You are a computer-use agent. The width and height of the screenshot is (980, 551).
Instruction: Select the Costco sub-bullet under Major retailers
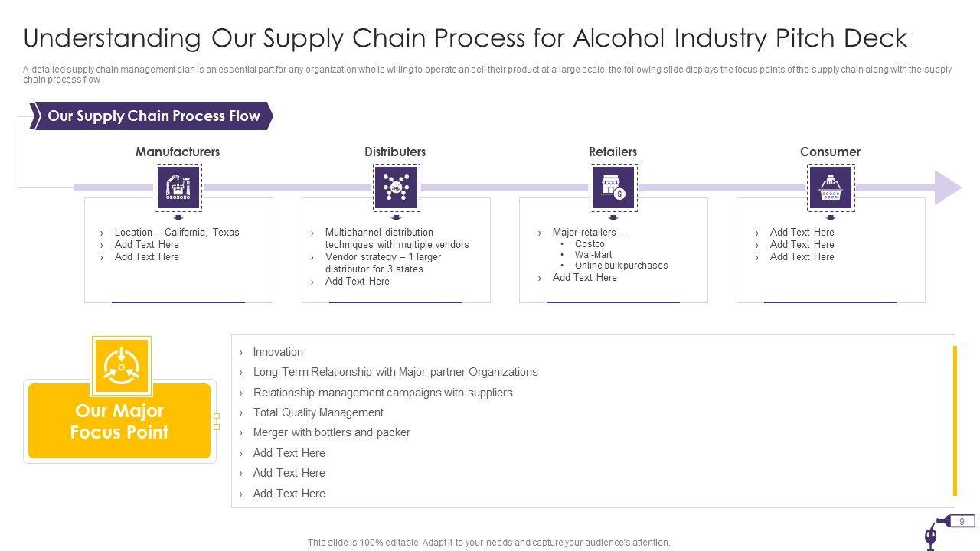tap(590, 244)
